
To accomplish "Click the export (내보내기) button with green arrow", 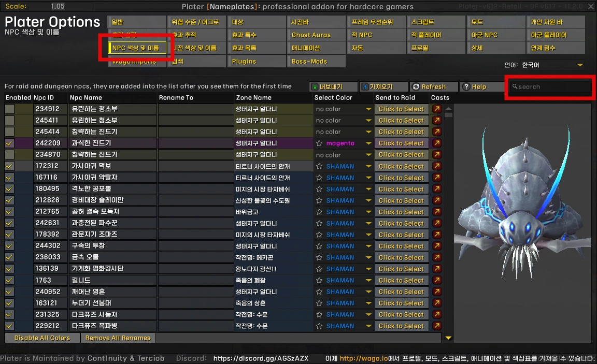I will (333, 87).
